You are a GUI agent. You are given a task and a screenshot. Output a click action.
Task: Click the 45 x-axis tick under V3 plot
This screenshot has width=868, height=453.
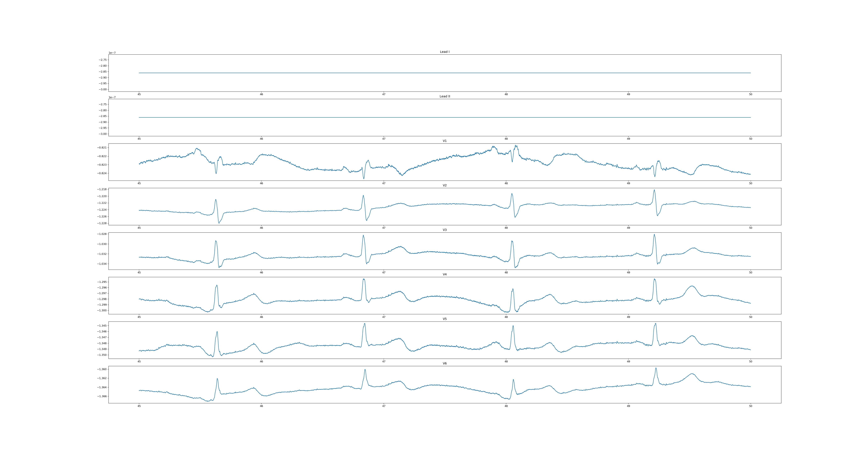pyautogui.click(x=139, y=272)
